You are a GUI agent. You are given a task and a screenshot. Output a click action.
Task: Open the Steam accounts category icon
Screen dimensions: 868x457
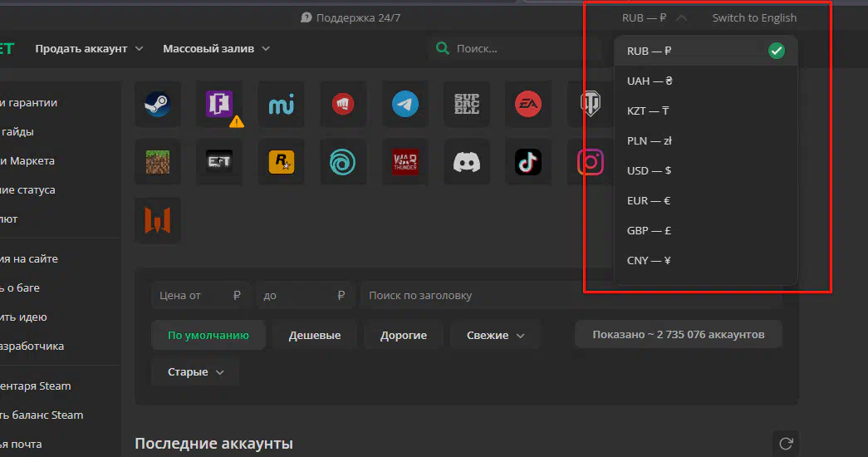point(158,104)
